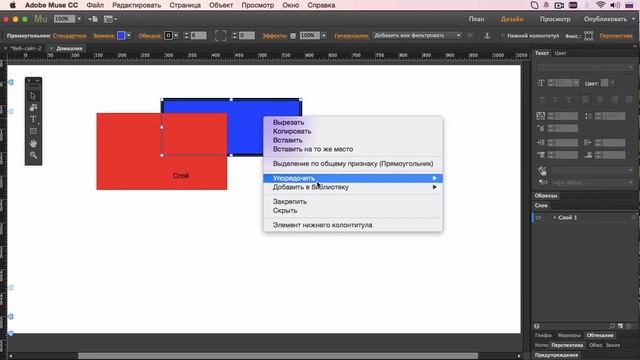Select the Zoom magnifier tool in toolbox
Image resolution: width=640 pixels, height=360 pixels.
tap(33, 155)
